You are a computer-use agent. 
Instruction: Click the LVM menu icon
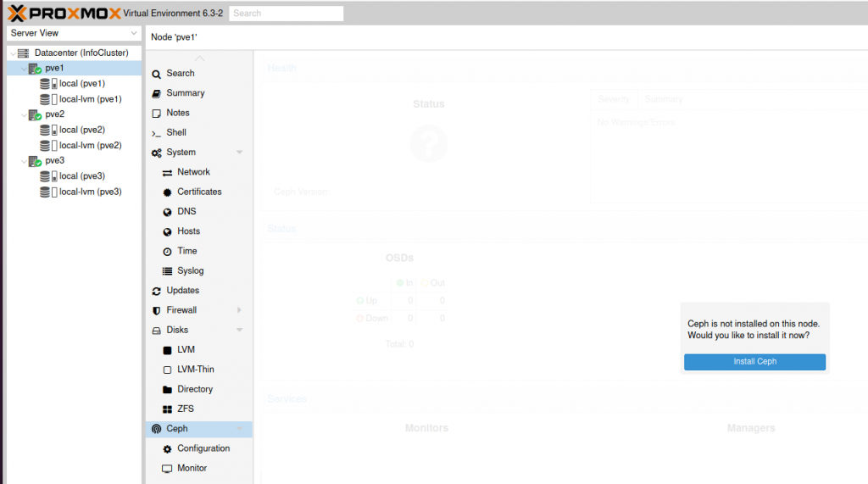coord(167,351)
